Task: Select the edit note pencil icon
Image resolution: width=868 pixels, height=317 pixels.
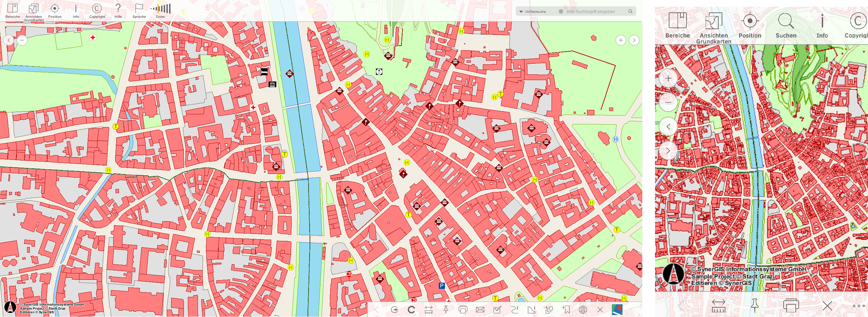Action: coord(497,310)
